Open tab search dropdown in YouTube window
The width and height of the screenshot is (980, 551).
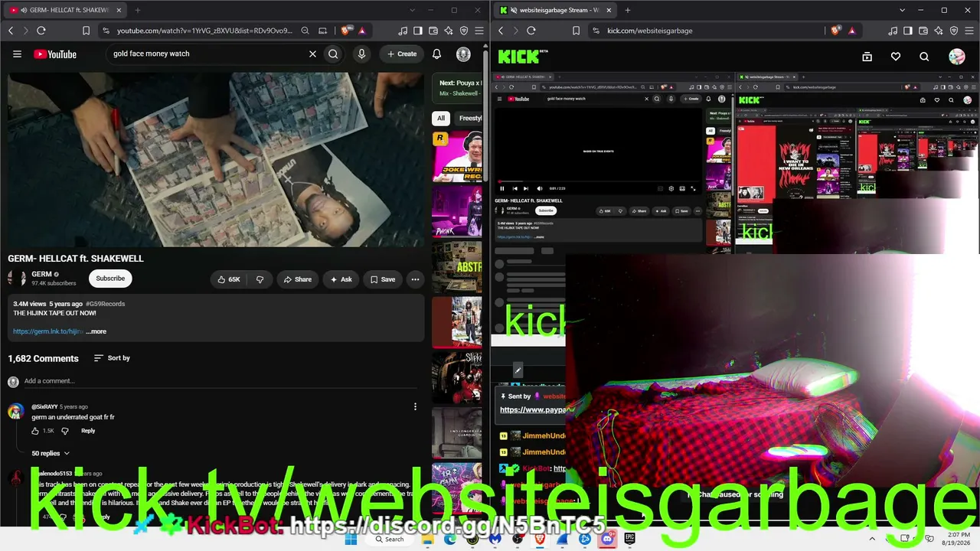click(413, 10)
